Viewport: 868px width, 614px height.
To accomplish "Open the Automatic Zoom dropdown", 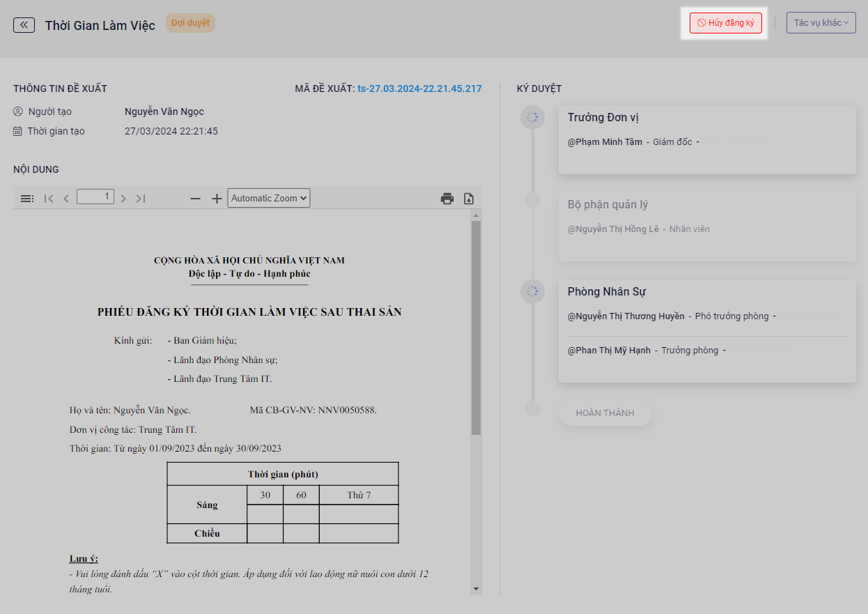I will pyautogui.click(x=269, y=199).
